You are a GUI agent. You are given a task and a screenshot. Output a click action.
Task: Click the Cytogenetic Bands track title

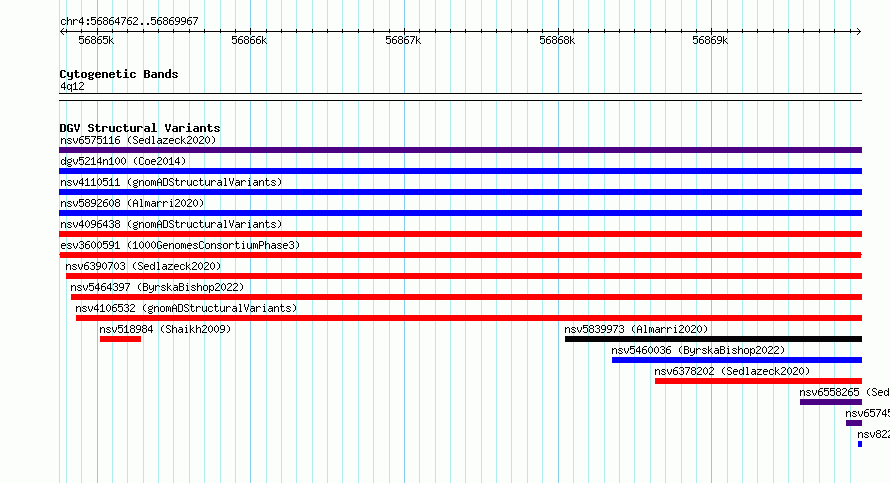[119, 74]
